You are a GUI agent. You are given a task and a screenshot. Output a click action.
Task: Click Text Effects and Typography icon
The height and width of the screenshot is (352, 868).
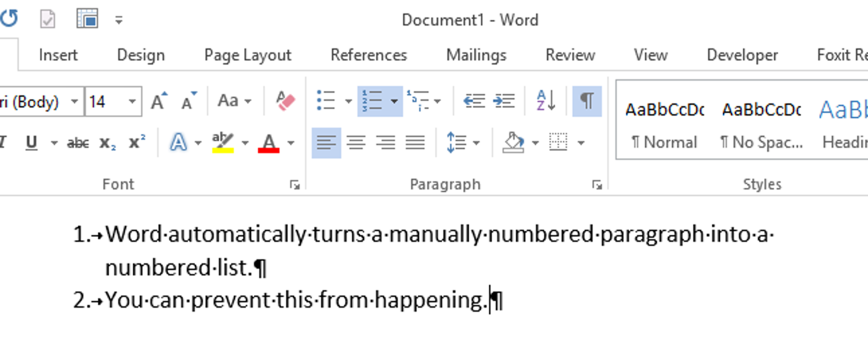tap(178, 142)
